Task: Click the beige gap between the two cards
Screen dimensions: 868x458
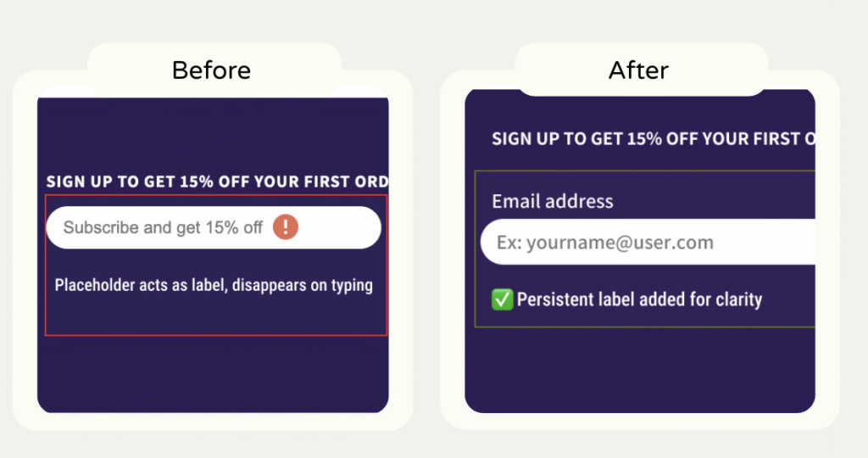Action: pos(426,254)
